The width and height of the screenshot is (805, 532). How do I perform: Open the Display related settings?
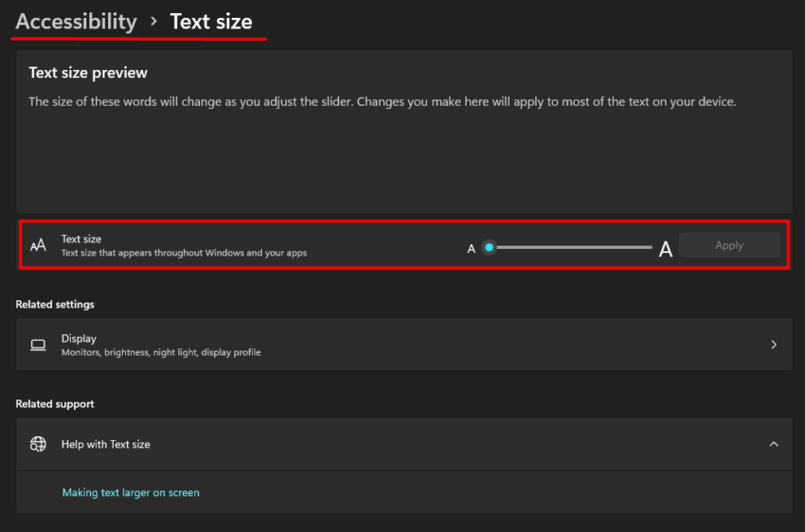(404, 345)
